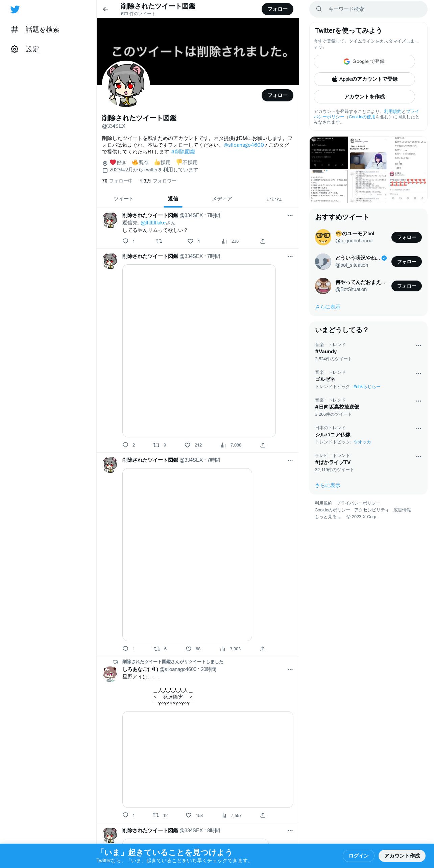Open more options for シルバニア仏像 trend
Screen dimensions: 434x868
(418, 429)
